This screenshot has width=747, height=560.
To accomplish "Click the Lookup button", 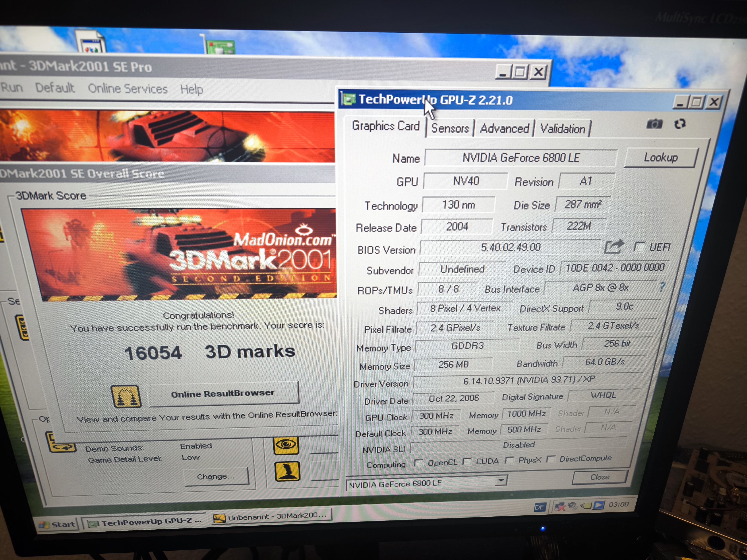I will (x=661, y=158).
